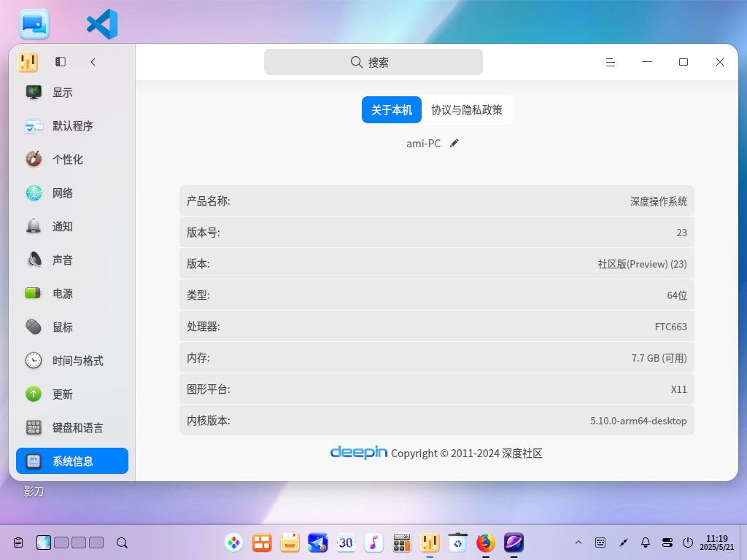Image resolution: width=747 pixels, height=560 pixels.
Task: Open 时间与格式 time and format settings
Action: (x=72, y=361)
